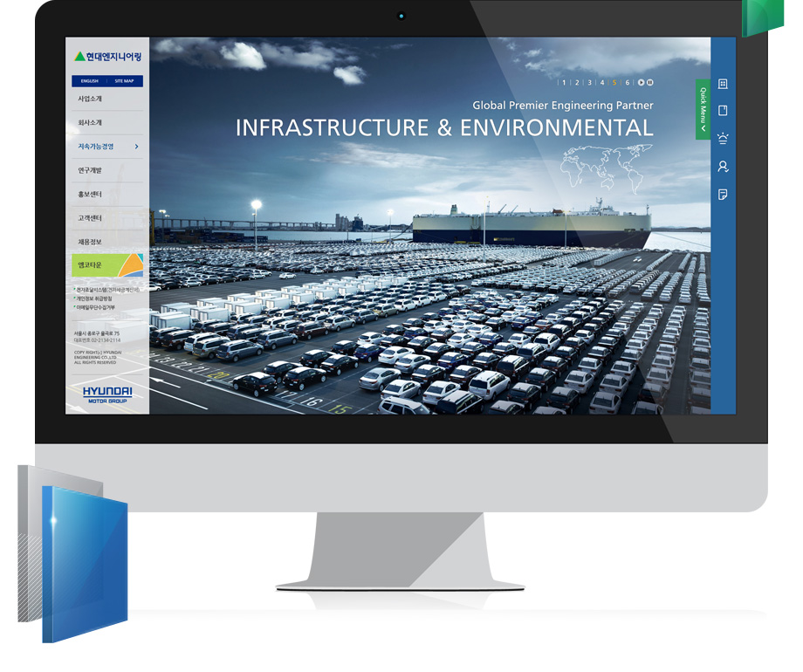Click the brochure book icon in right sidebar
The height and width of the screenshot is (672, 803).
(723, 111)
